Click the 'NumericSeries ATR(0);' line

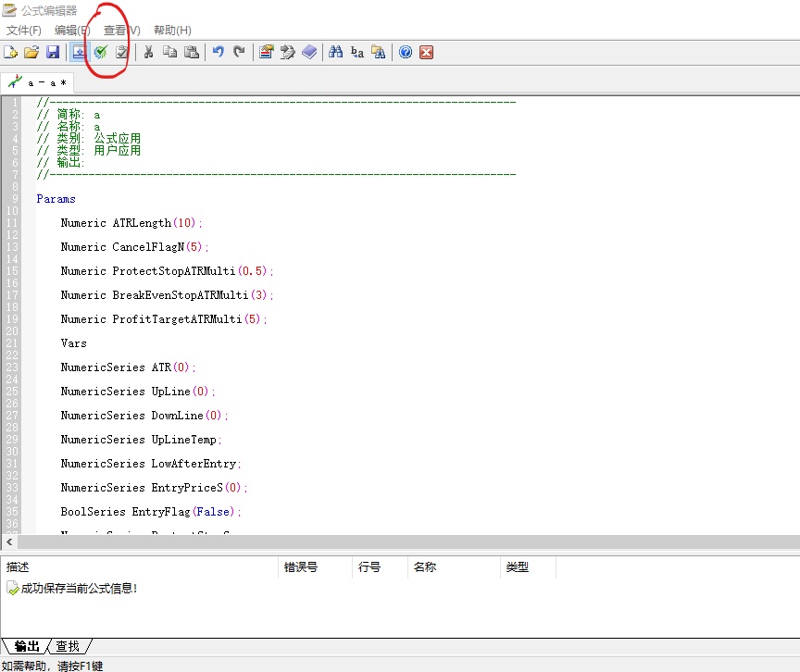128,367
